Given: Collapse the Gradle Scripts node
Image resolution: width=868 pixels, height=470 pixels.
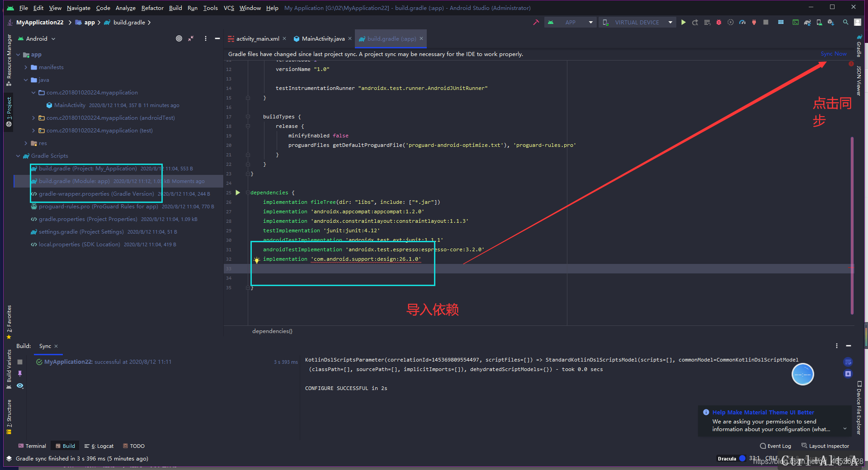Looking at the screenshot, I should coord(18,156).
